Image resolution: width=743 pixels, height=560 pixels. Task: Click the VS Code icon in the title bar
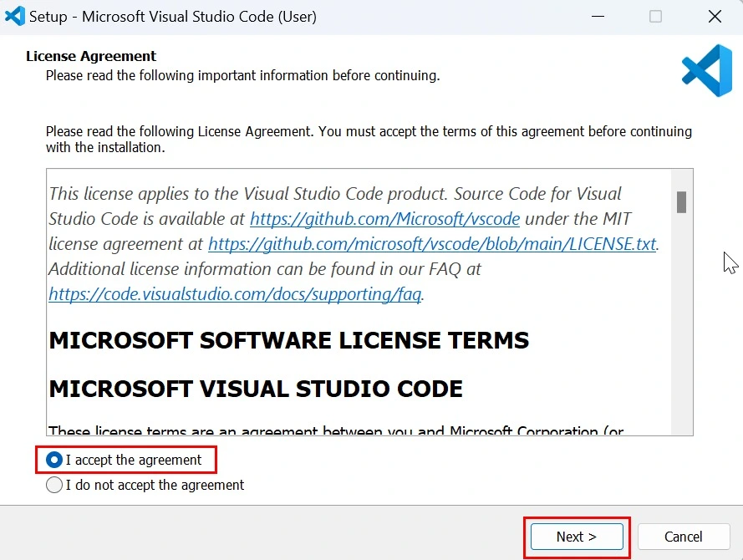pos(14,16)
